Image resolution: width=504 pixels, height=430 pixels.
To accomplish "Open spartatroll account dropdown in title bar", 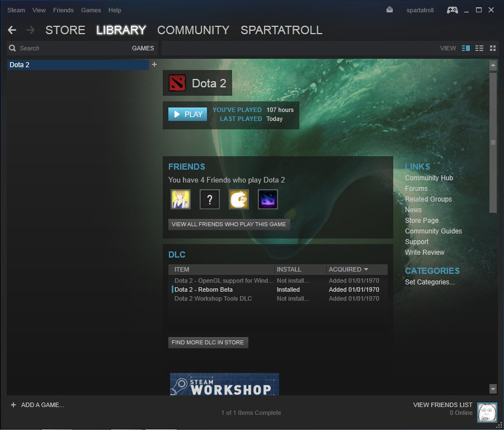I will click(x=419, y=10).
